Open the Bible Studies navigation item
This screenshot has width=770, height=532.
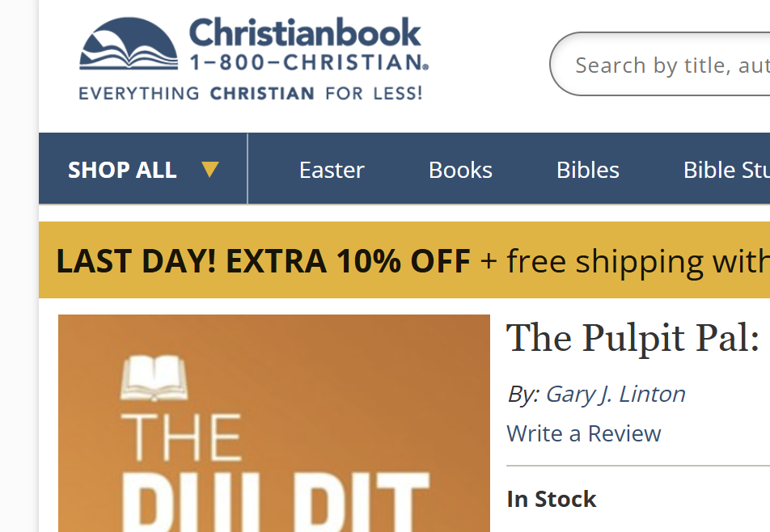pos(726,170)
